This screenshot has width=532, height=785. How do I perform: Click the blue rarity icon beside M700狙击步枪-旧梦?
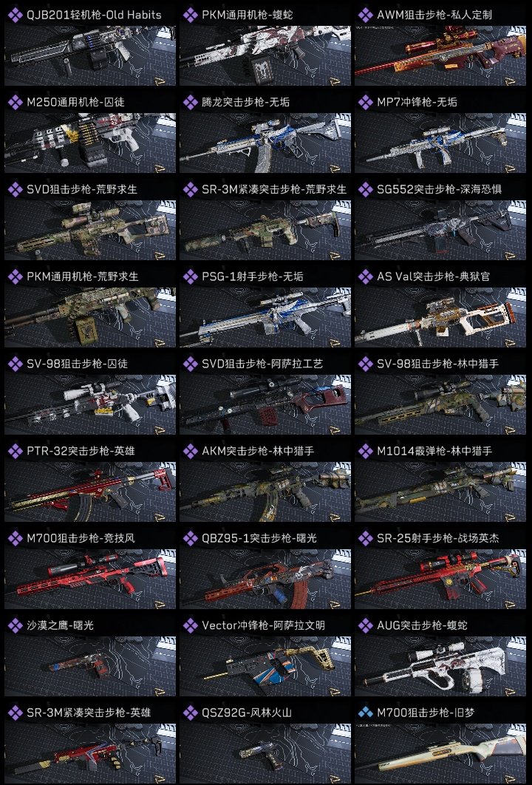click(x=366, y=713)
